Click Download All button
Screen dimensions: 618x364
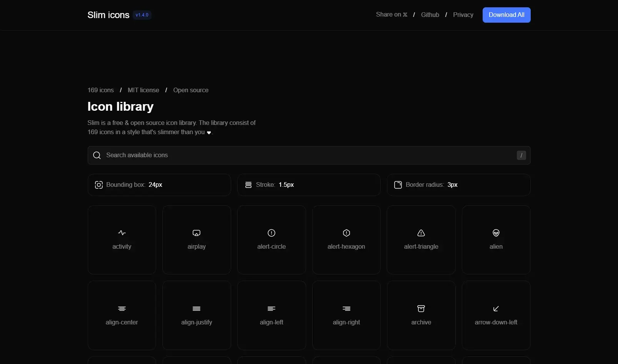point(506,15)
